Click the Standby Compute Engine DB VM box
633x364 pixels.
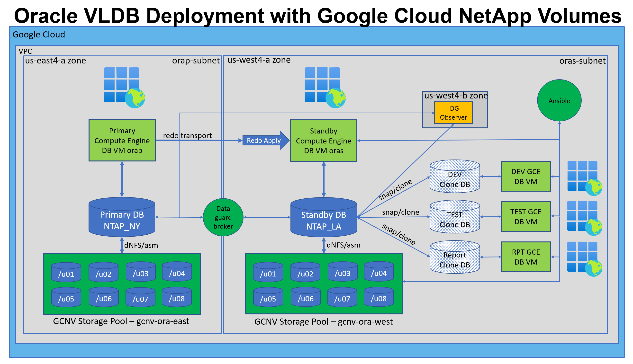coord(323,141)
